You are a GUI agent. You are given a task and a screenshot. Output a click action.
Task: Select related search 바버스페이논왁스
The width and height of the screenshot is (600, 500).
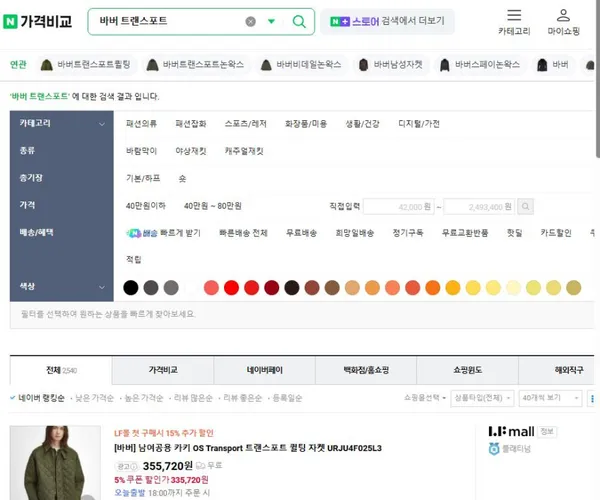pyautogui.click(x=480, y=65)
